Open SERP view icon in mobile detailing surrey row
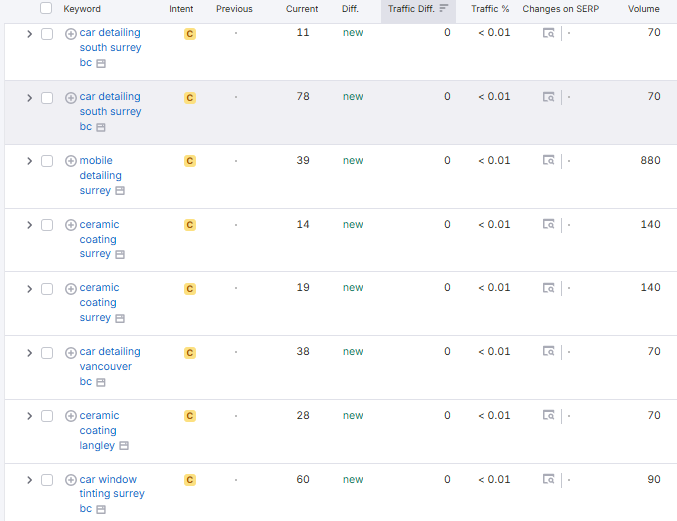This screenshot has width=677, height=521. point(548,161)
